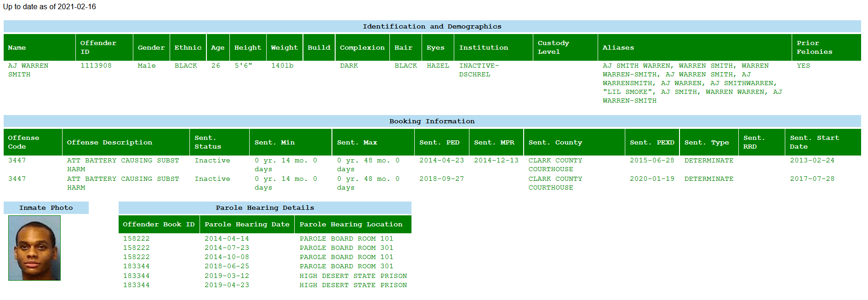Select the Parole Hearing Location column header

(351, 224)
